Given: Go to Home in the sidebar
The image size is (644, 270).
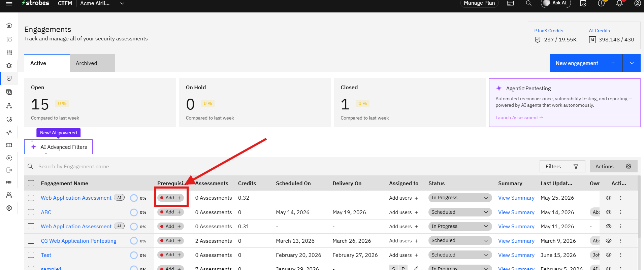Looking at the screenshot, I should point(9,25).
